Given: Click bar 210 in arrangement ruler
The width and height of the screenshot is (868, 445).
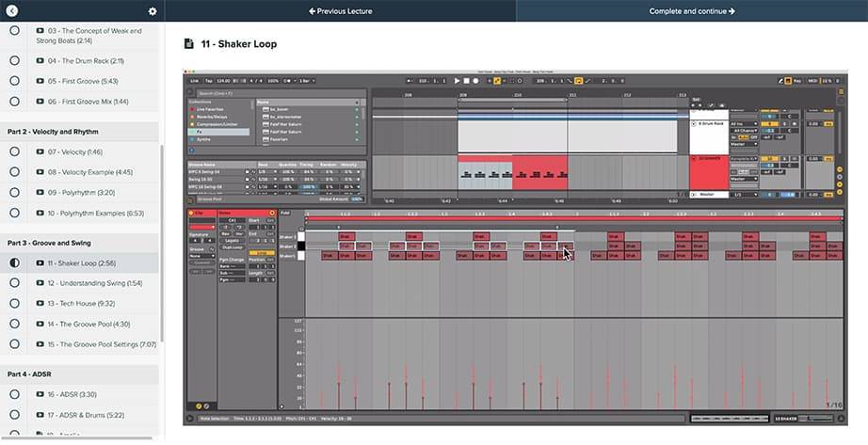Looking at the screenshot, I should (517, 95).
